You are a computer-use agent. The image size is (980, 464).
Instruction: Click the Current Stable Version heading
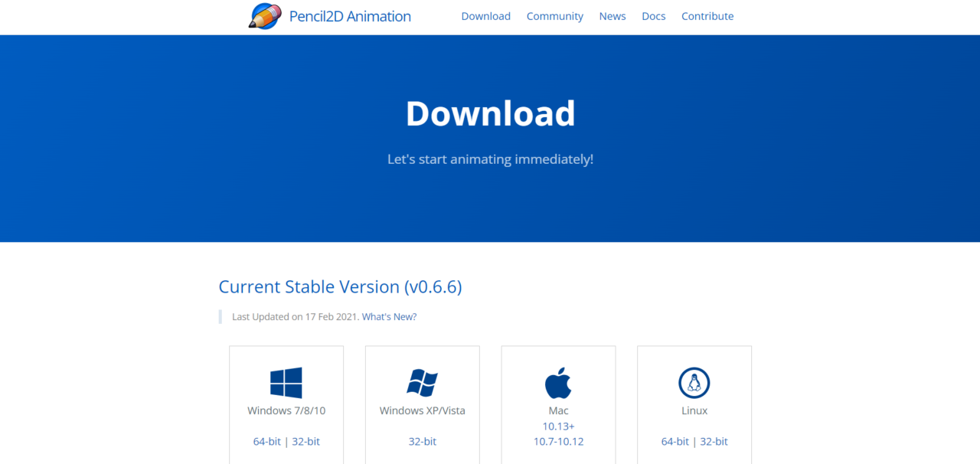340,286
